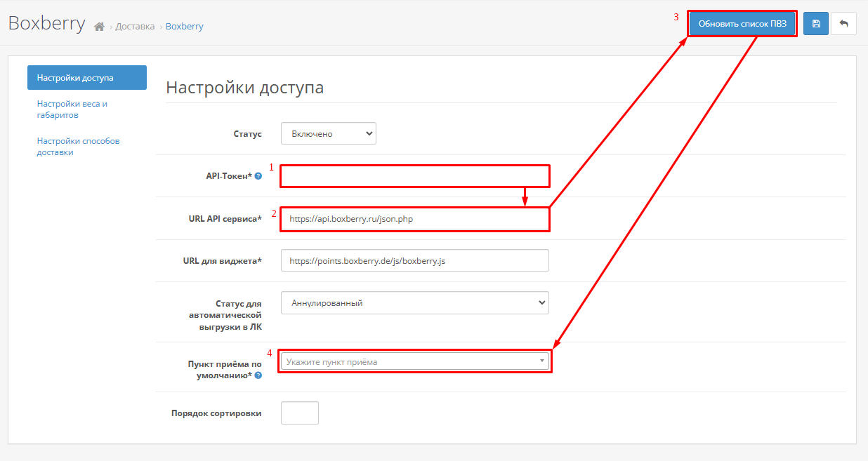Click Обновить список ПВЗ button

click(x=742, y=23)
